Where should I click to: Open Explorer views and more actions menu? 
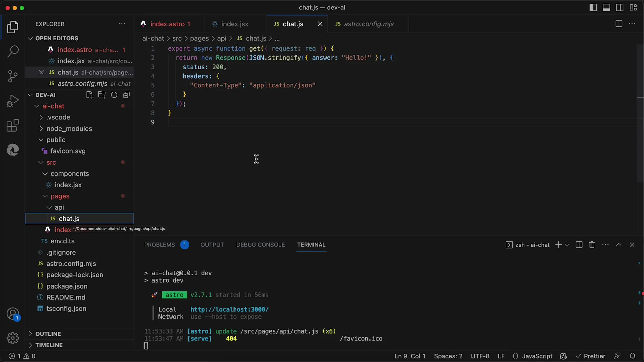coord(122,24)
